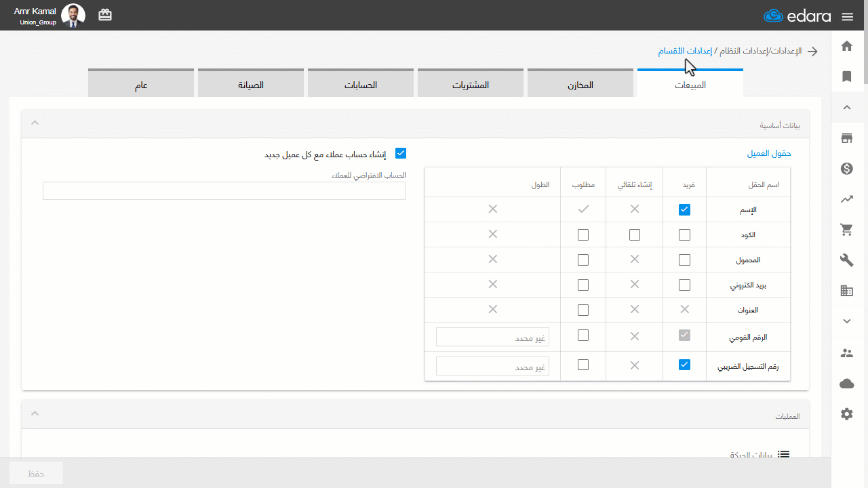The height and width of the screenshot is (488, 868).
Task: Expand sidebar group with down chevron
Action: pyautogui.click(x=846, y=321)
